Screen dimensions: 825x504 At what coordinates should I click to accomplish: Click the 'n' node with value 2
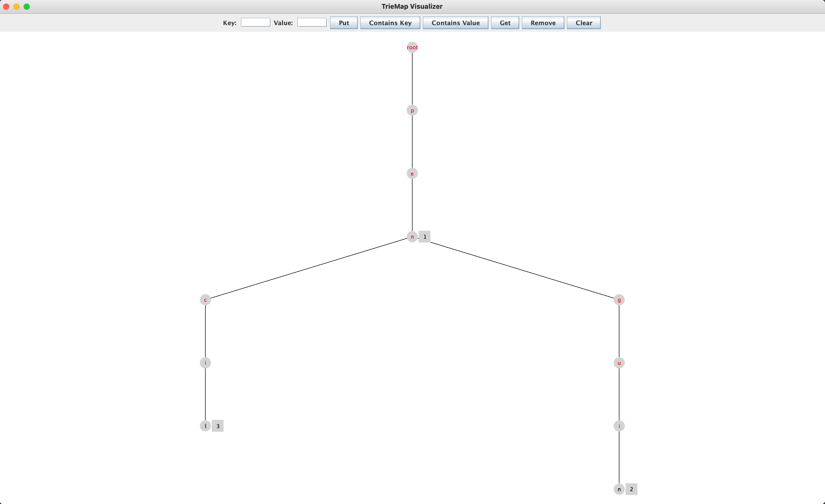pyautogui.click(x=619, y=489)
